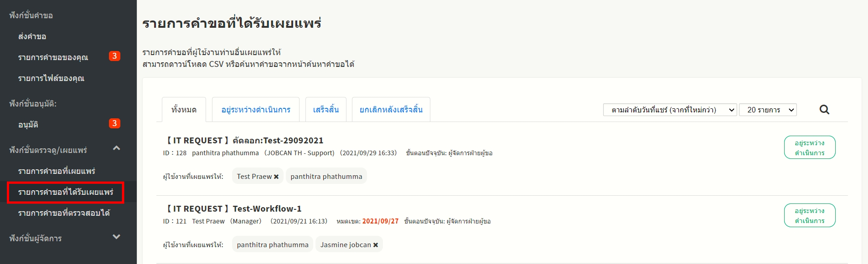
Task: Collapse the ฟังก์ชั่นตรวจดู/เผยแพร่ section chevron
Action: pos(116,148)
